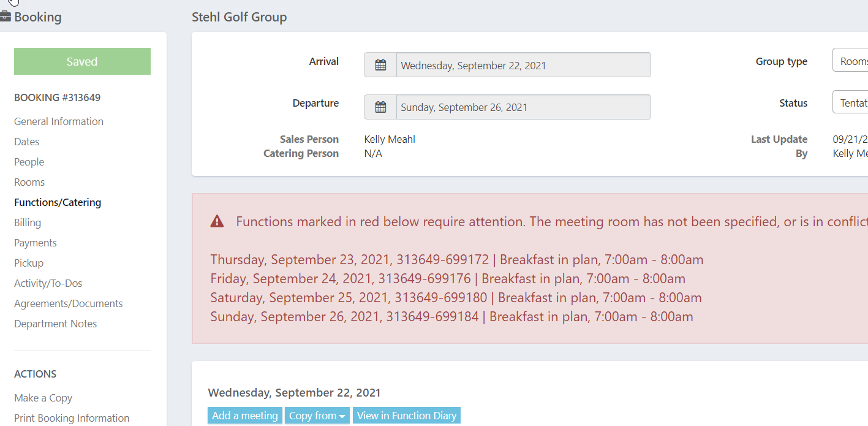This screenshot has width=868, height=426.
Task: Click View in Function Diary button
Action: click(x=407, y=416)
